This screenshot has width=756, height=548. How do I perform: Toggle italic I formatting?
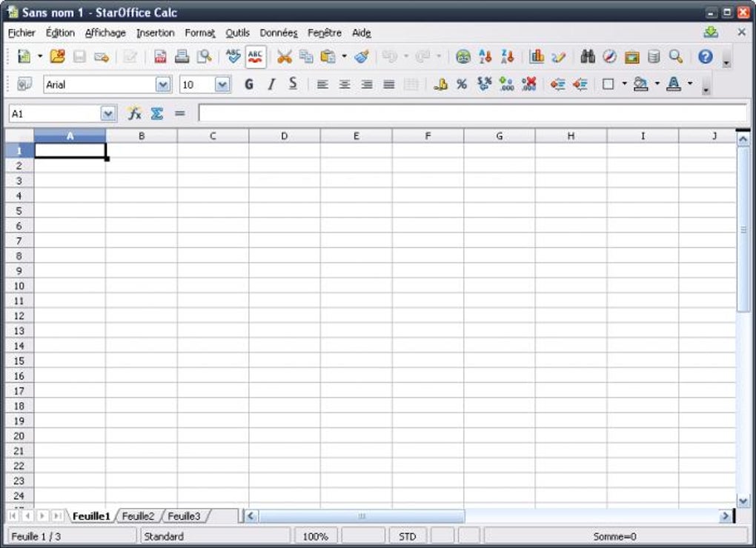pos(271,84)
